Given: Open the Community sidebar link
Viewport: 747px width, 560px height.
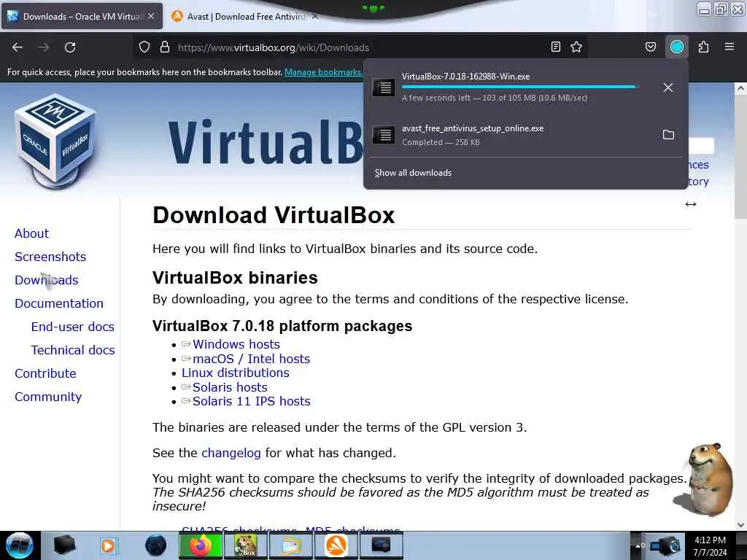Looking at the screenshot, I should (48, 397).
